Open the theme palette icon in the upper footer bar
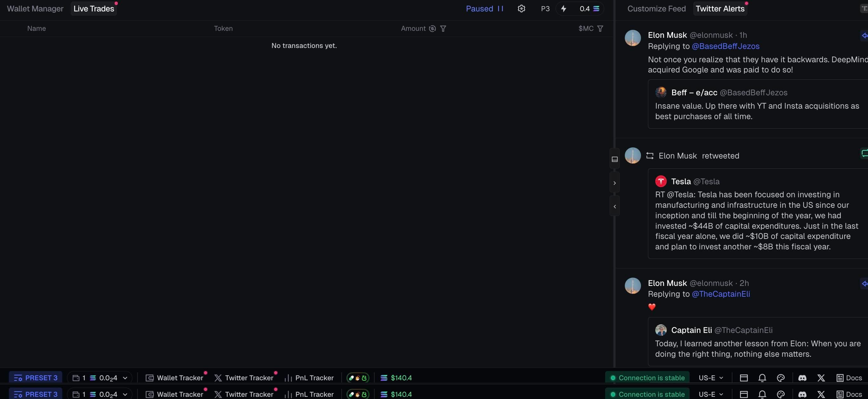Image resolution: width=868 pixels, height=399 pixels. [x=781, y=378]
